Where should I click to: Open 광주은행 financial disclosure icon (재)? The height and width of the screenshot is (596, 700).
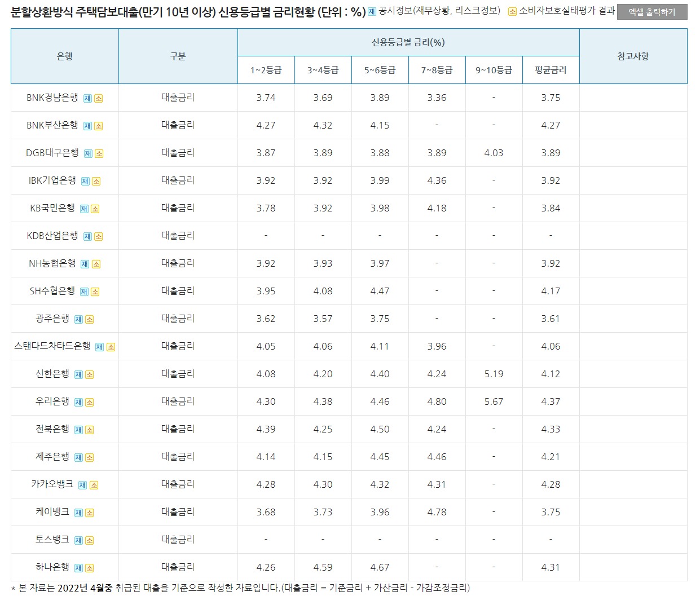[x=78, y=319]
